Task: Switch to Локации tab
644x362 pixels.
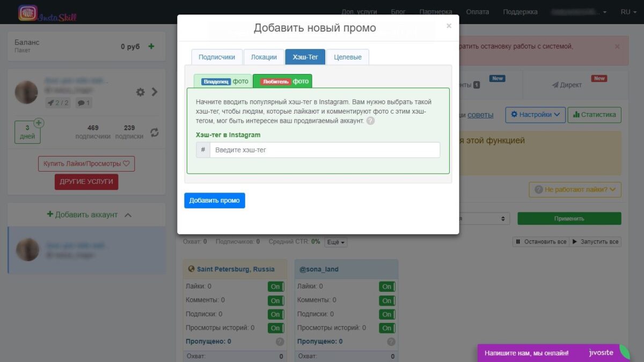Action: point(264,57)
